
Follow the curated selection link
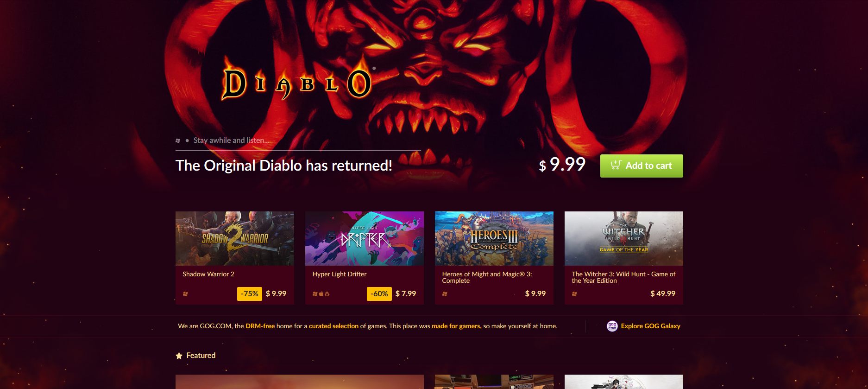tap(333, 326)
